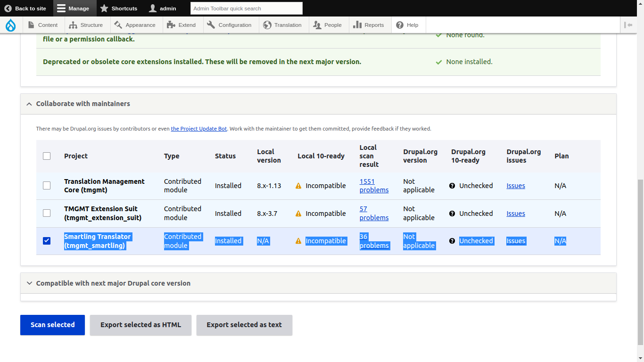This screenshot has height=362, width=644.
Task: Click the Scan selected button
Action: 52,325
